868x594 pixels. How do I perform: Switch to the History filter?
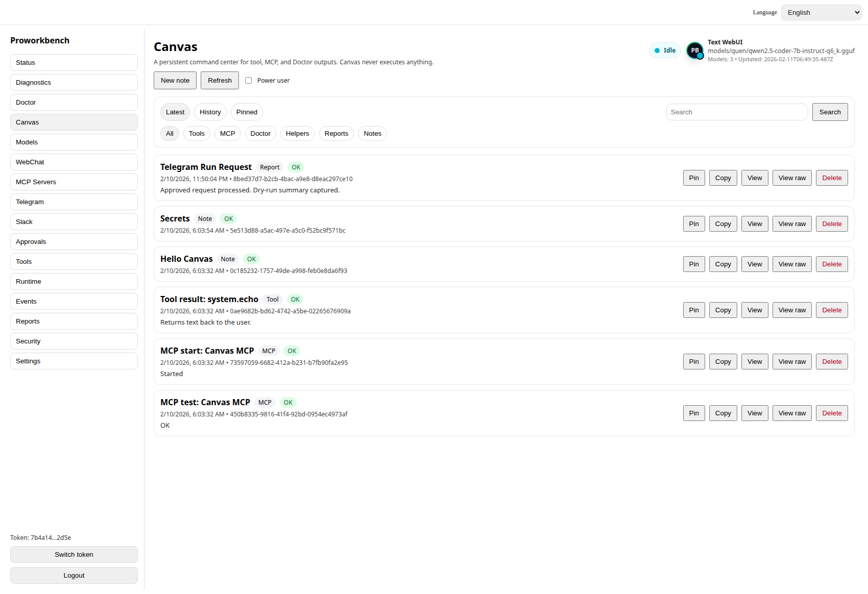click(210, 112)
